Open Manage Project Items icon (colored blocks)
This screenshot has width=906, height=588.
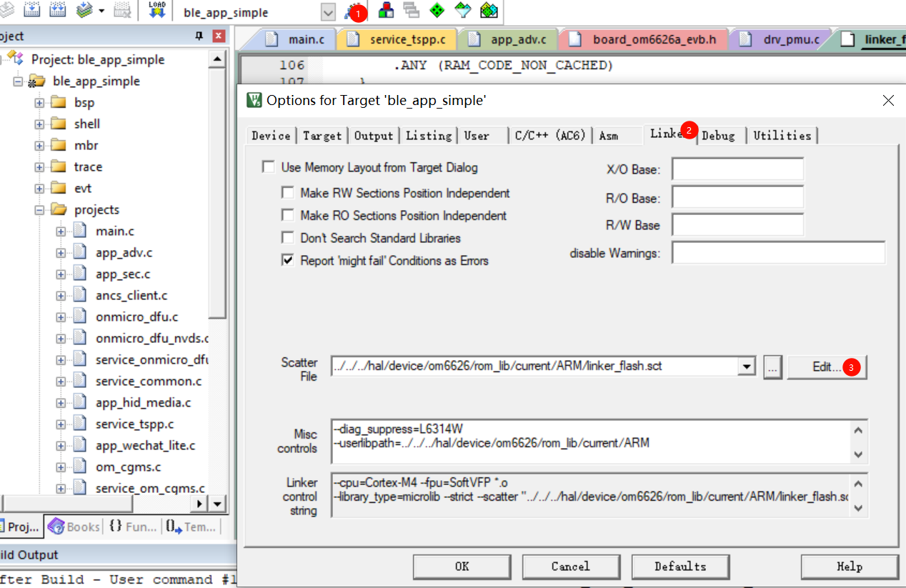pyautogui.click(x=386, y=10)
